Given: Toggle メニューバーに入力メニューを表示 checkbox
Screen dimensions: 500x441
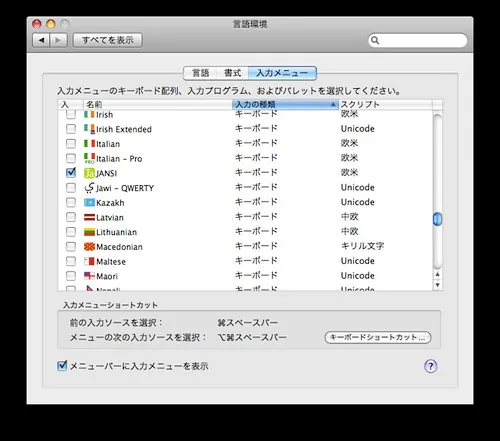Looking at the screenshot, I should [62, 366].
